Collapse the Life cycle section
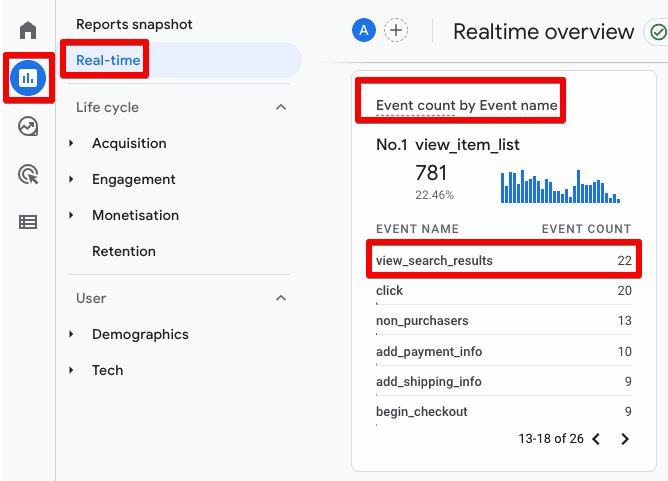Image resolution: width=668 pixels, height=481 pixels. (281, 107)
